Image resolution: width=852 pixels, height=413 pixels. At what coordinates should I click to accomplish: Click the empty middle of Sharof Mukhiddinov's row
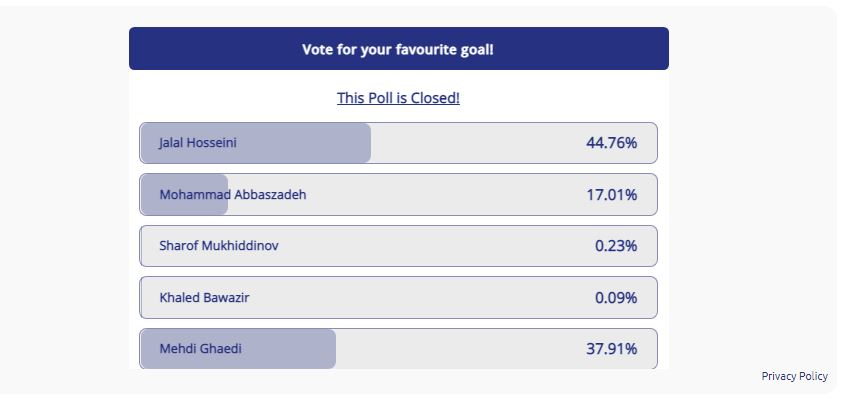430,246
